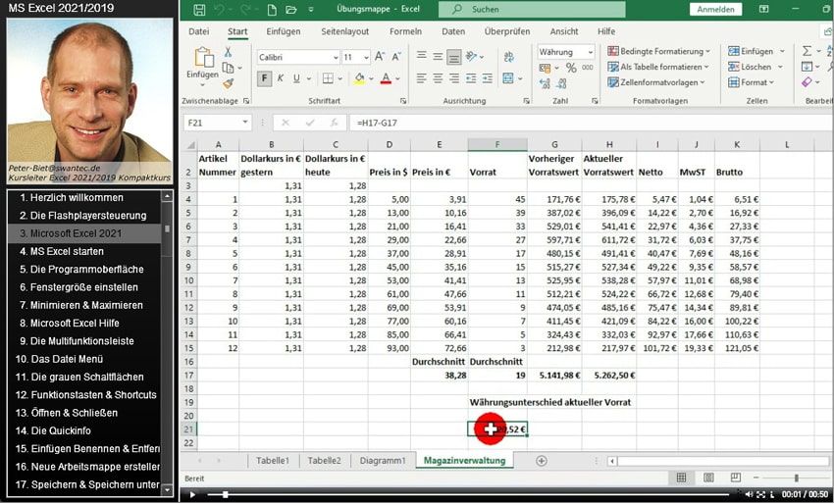Toggle italic formatting

282,78
